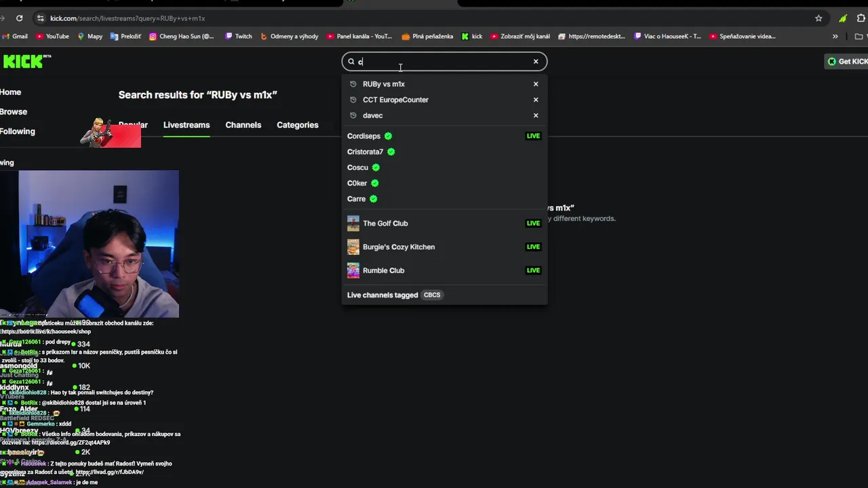
Task: Click the Get KICK button
Action: tap(846, 62)
